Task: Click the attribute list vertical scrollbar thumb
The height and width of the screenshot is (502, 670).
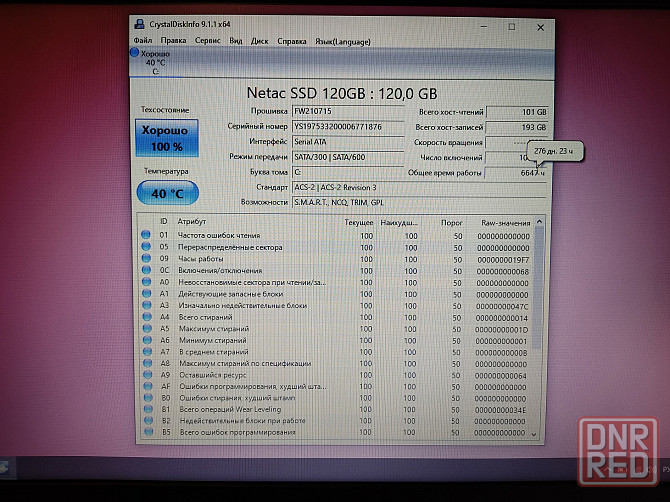Action: coord(538,287)
